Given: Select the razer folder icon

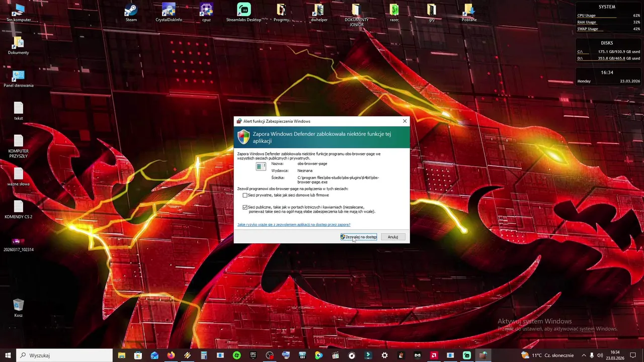Looking at the screenshot, I should (394, 13).
